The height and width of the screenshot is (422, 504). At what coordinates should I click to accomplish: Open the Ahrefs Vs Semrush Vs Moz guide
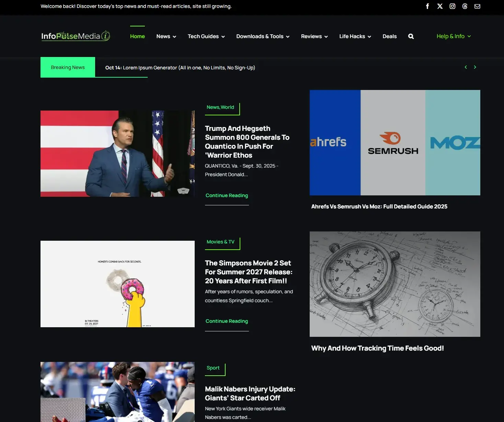(379, 206)
